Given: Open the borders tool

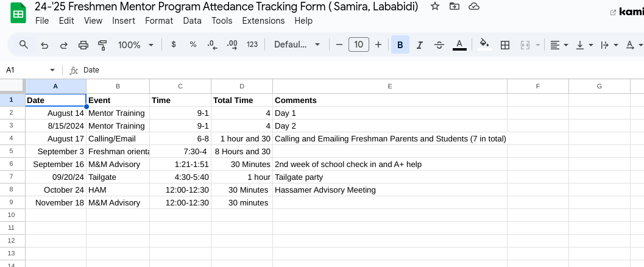Looking at the screenshot, I should pos(504,44).
